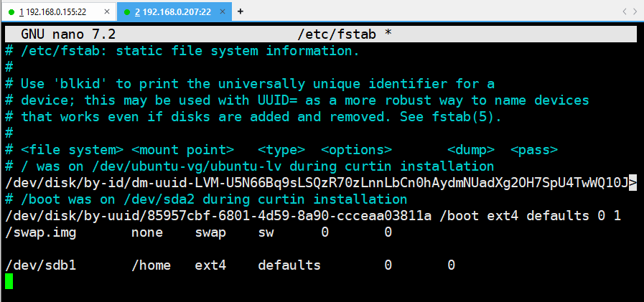Close the 192.168.0.207:22 tab
The image size is (644, 302).
coord(223,12)
